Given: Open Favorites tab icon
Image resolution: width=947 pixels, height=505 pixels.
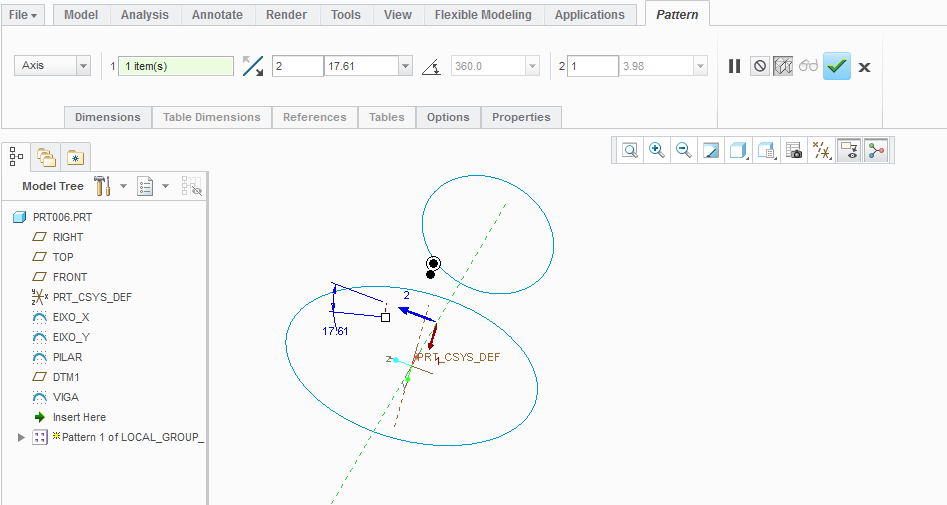Looking at the screenshot, I should coord(75,158).
